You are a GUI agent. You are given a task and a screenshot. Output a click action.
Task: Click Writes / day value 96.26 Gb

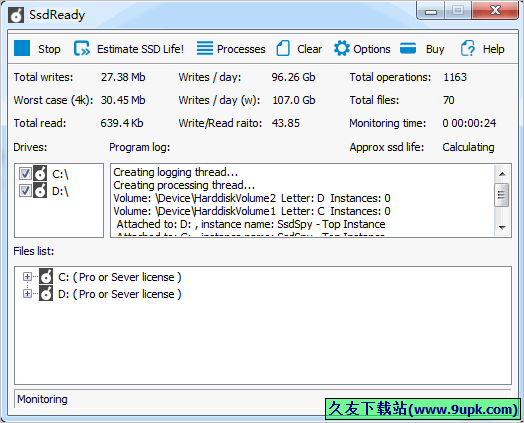click(x=293, y=77)
